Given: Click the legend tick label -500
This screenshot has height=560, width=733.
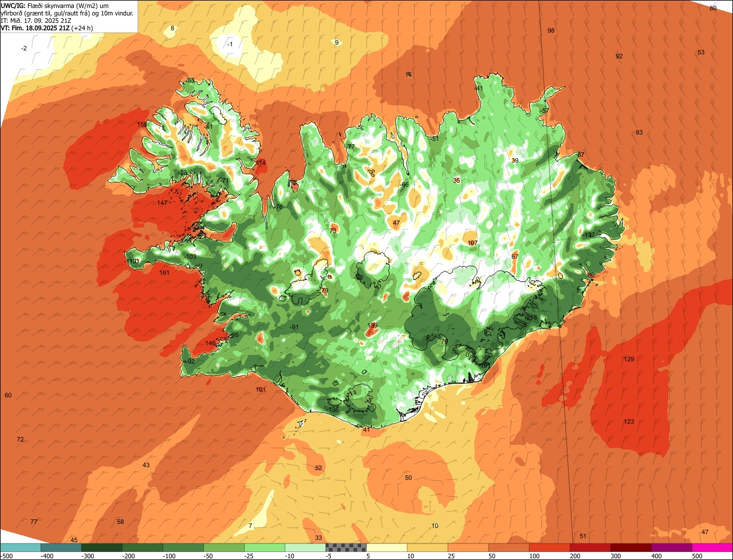Looking at the screenshot, I should 6,556.
